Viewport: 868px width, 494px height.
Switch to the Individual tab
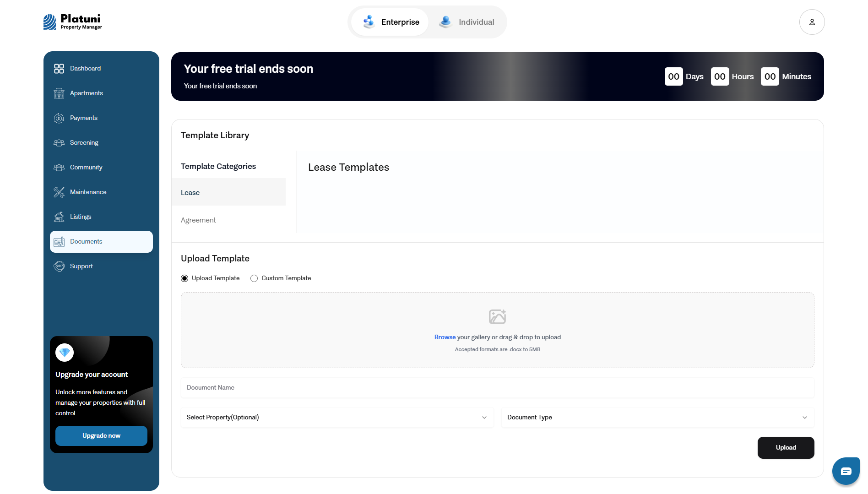(x=467, y=22)
